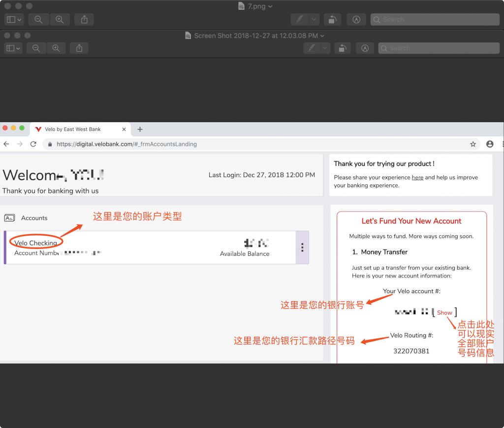
Task: Zoom out in the Screen Shot window
Action: click(x=36, y=48)
